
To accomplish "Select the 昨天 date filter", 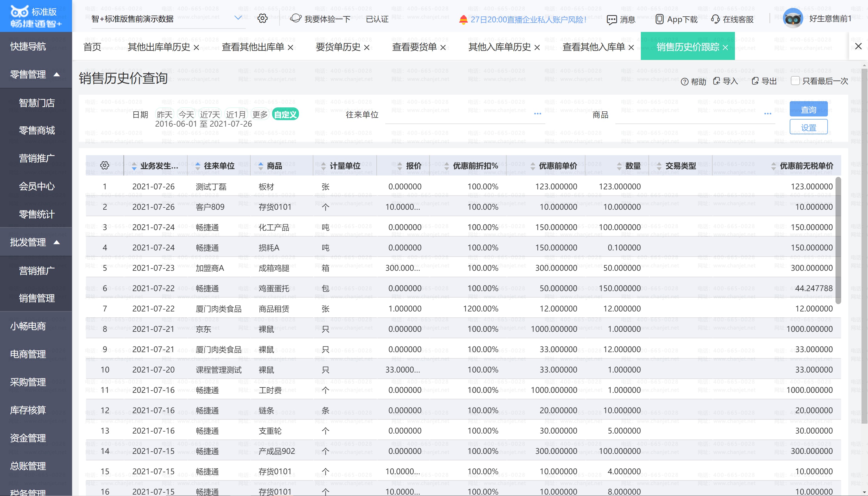I will pos(164,114).
